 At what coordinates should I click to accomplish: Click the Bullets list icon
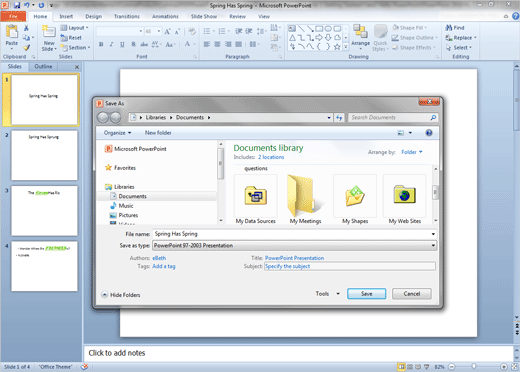pyautogui.click(x=207, y=31)
